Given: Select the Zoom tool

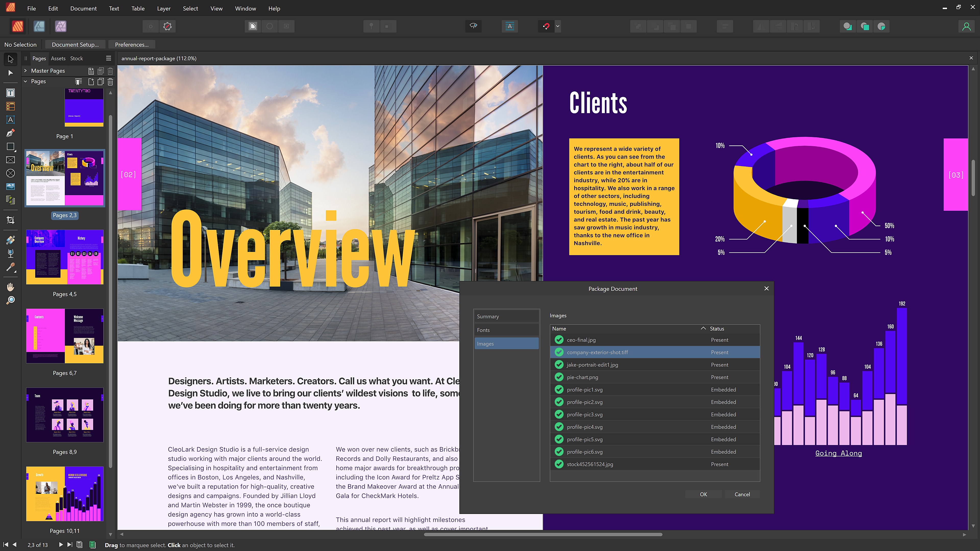Looking at the screenshot, I should pyautogui.click(x=10, y=300).
